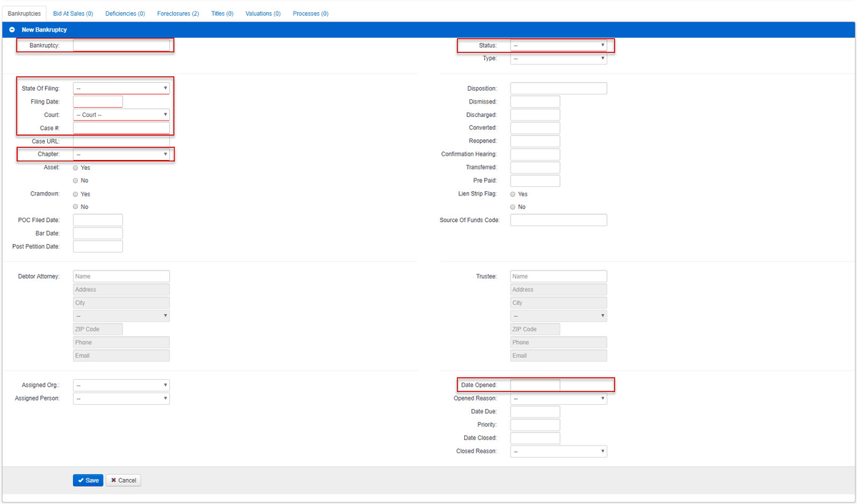The height and width of the screenshot is (504, 857).
Task: Select Asset Yes radio button
Action: (x=76, y=167)
